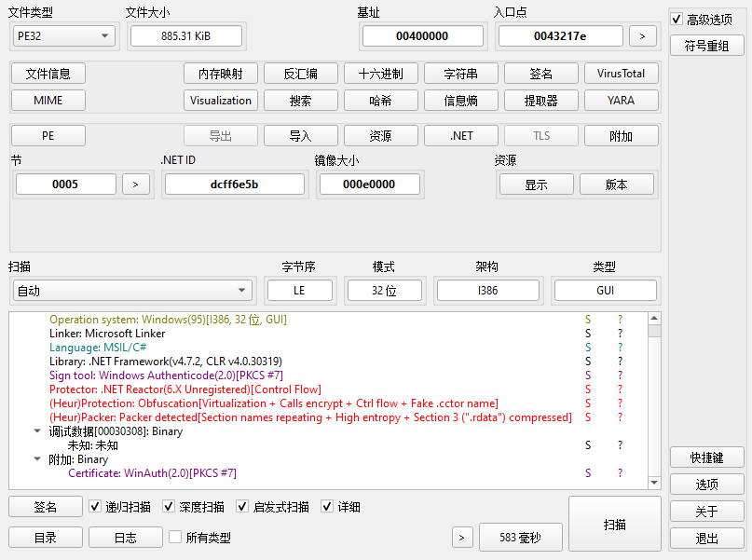Image resolution: width=752 pixels, height=560 pixels.
Task: Click the ? link on Operation system row
Action: point(620,320)
